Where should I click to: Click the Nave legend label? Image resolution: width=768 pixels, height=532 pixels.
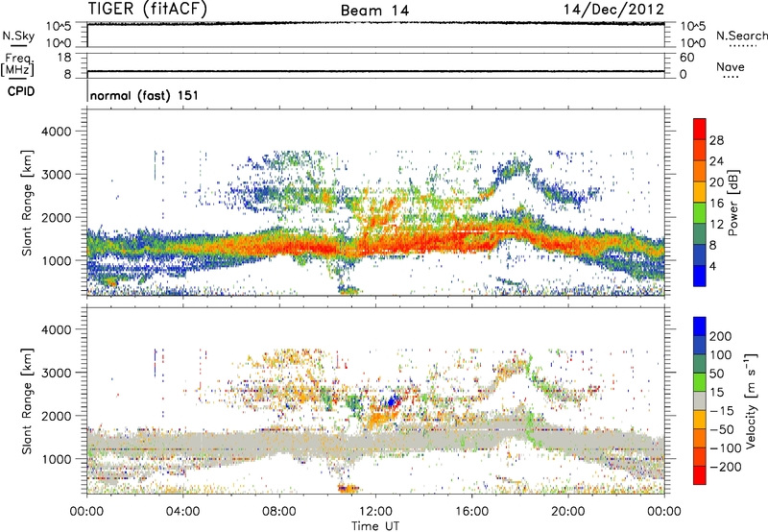[x=731, y=66]
